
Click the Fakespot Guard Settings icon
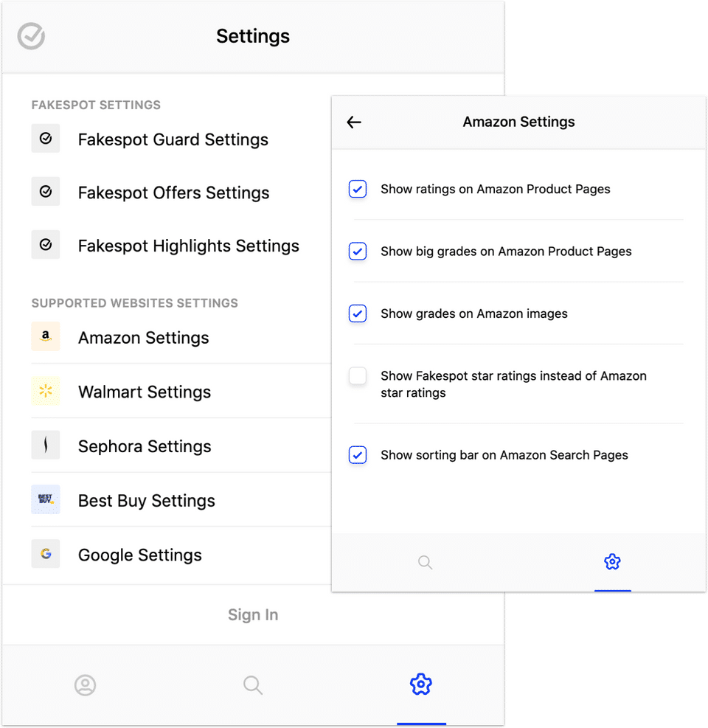coord(46,139)
